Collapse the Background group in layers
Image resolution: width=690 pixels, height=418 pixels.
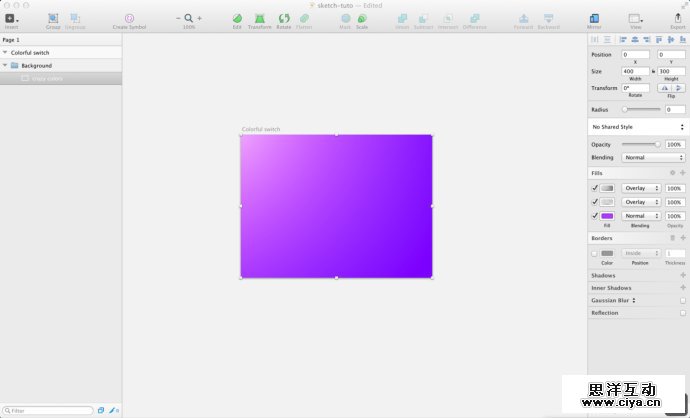(5, 65)
